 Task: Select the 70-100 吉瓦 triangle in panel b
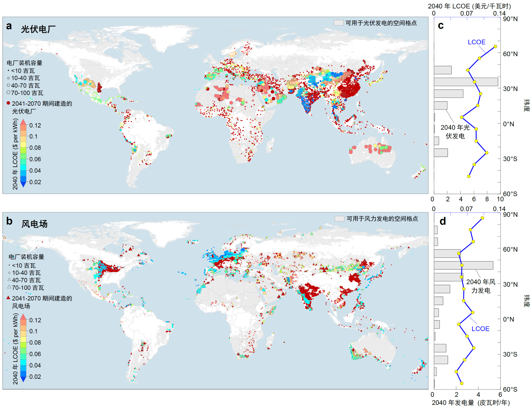pos(9,287)
